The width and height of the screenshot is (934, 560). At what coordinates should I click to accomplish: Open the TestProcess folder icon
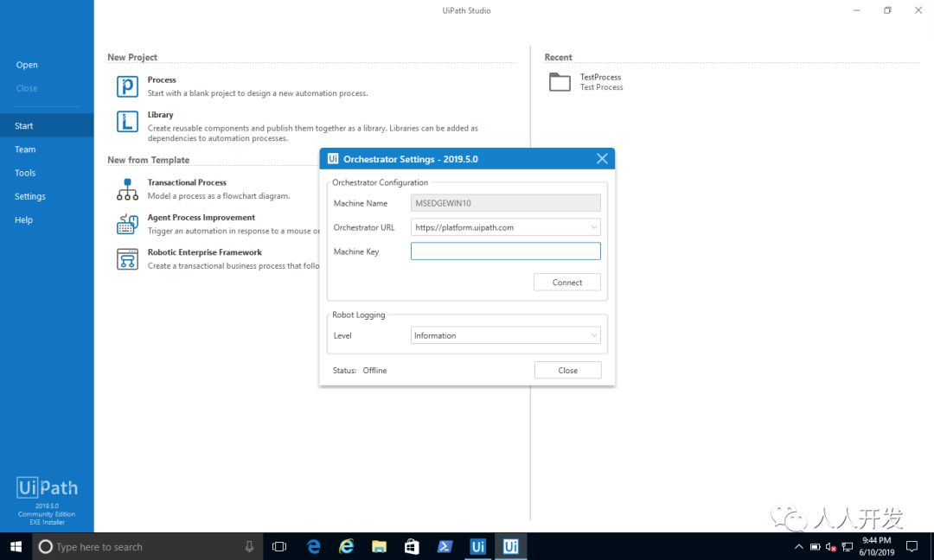point(560,82)
